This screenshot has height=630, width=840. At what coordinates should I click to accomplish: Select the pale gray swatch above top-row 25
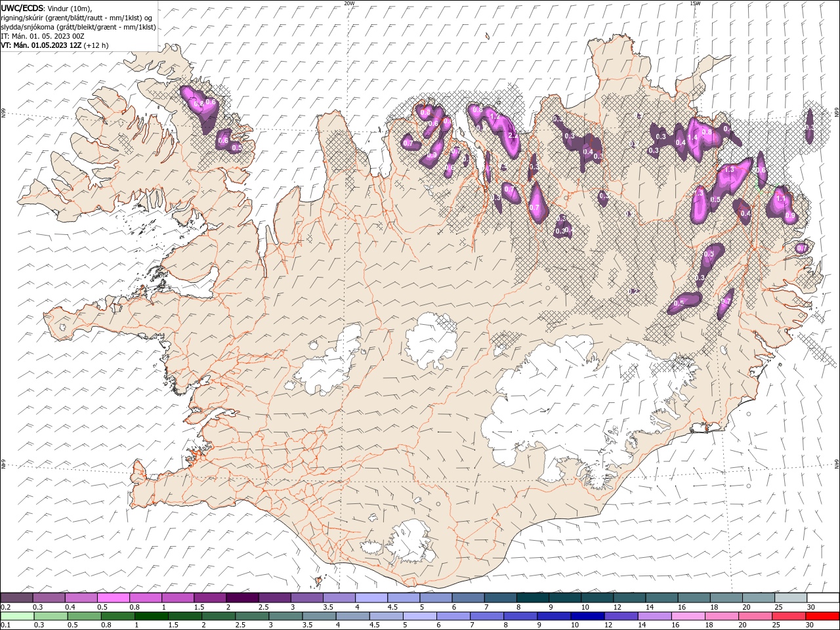pyautogui.click(x=791, y=597)
